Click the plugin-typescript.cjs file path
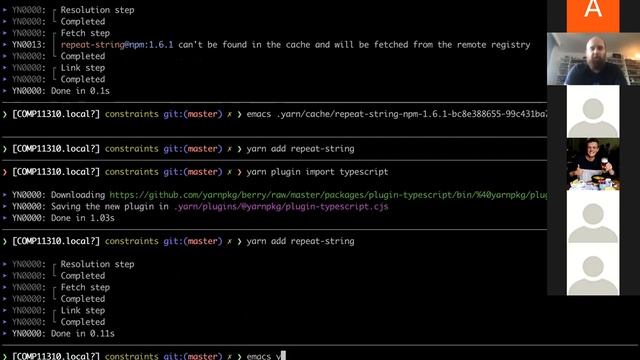 click(281, 207)
